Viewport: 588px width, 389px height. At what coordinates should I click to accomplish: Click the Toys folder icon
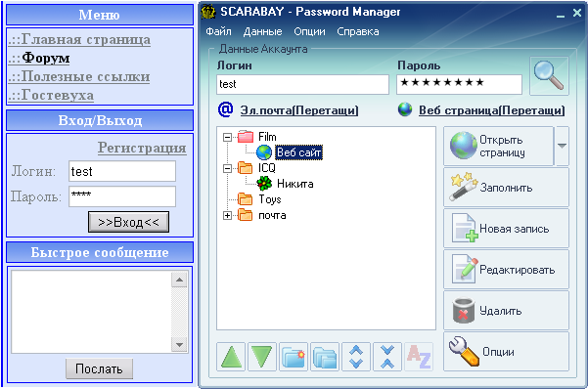click(246, 199)
